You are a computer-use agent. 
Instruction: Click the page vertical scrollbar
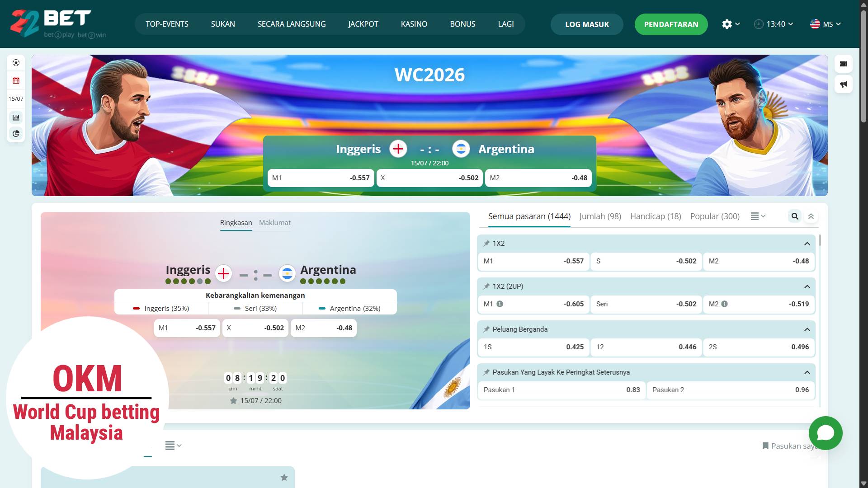(x=863, y=66)
